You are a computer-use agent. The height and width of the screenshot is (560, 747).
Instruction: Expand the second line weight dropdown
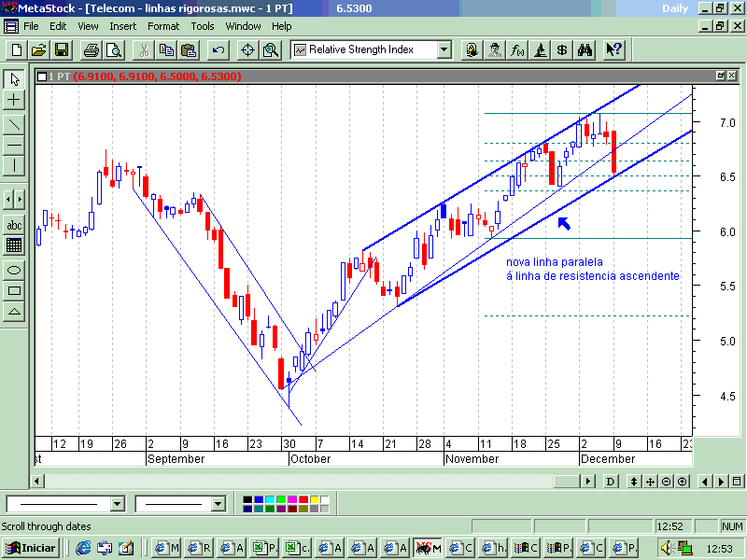click(218, 504)
